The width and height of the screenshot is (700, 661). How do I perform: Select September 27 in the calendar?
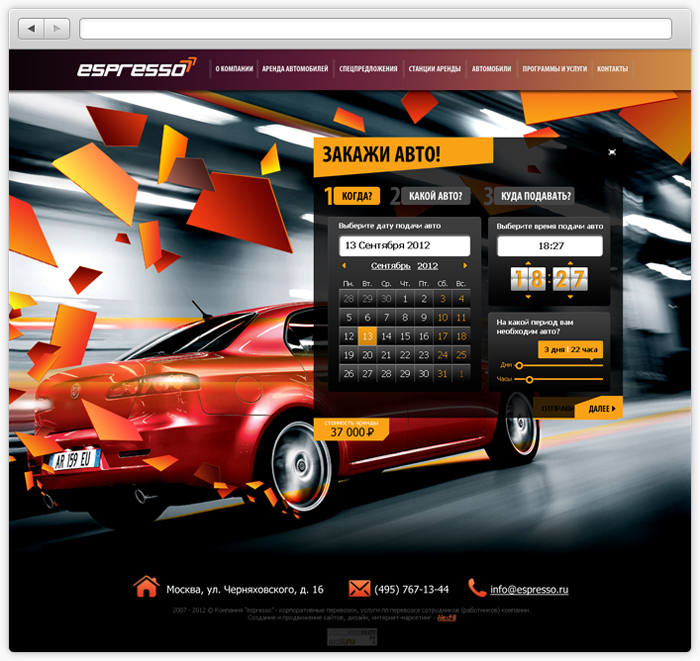367,374
